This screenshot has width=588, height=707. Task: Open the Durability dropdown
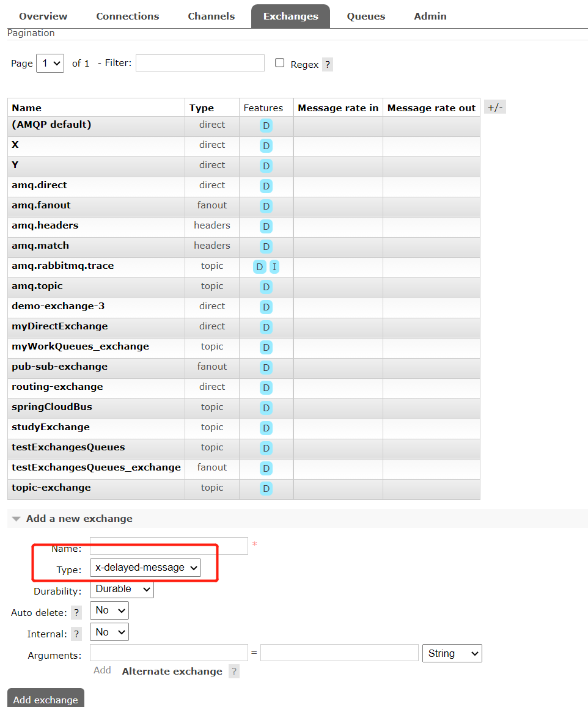[122, 589]
